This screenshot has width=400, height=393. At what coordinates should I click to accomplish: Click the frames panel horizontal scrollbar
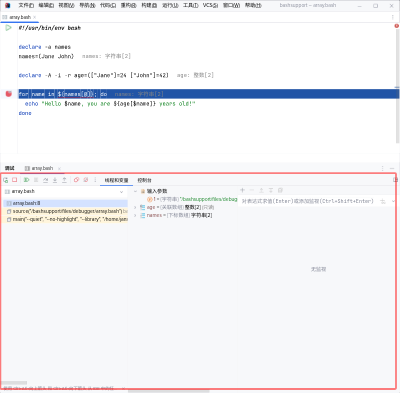14,383
